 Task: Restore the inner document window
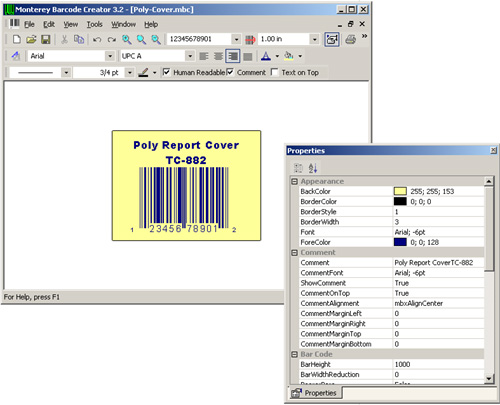(350, 24)
